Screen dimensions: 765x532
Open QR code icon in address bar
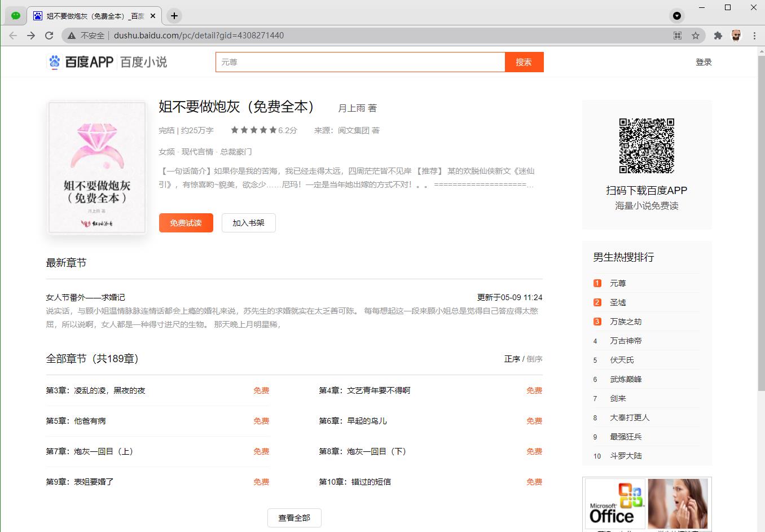coord(678,36)
